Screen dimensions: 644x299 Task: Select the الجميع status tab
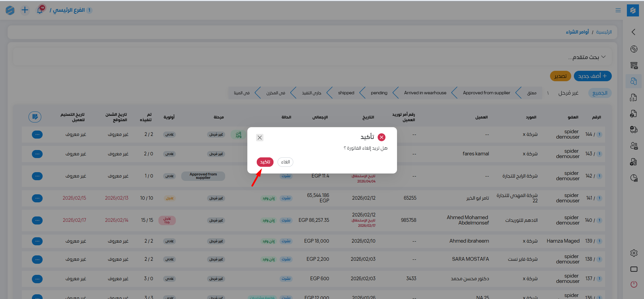[600, 93]
